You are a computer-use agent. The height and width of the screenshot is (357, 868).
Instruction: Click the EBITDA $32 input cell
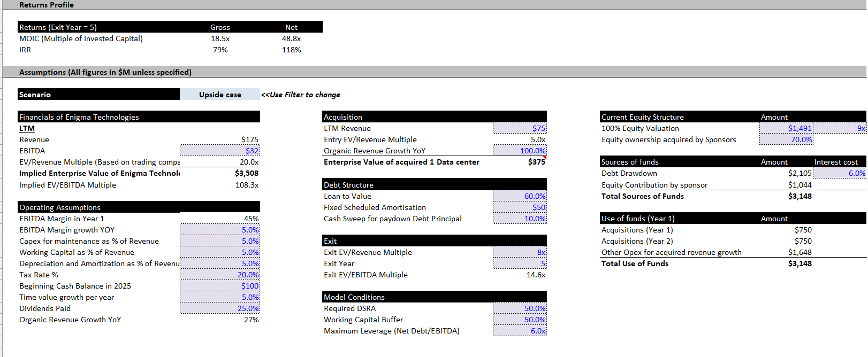220,151
